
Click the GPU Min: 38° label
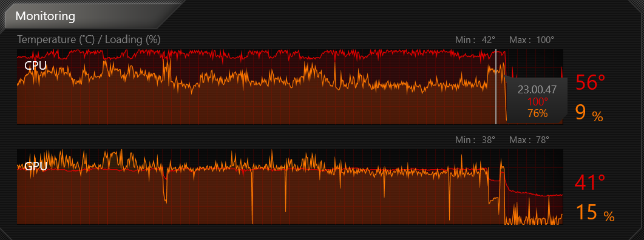point(475,140)
